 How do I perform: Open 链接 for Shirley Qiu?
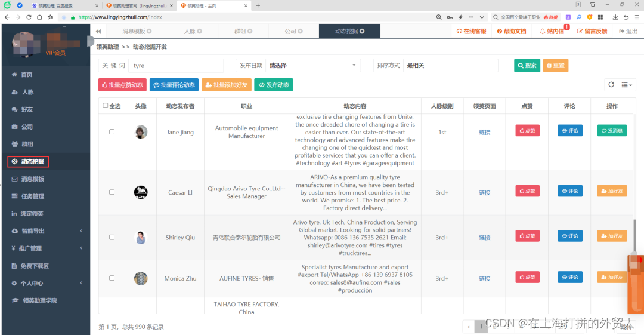coord(485,238)
